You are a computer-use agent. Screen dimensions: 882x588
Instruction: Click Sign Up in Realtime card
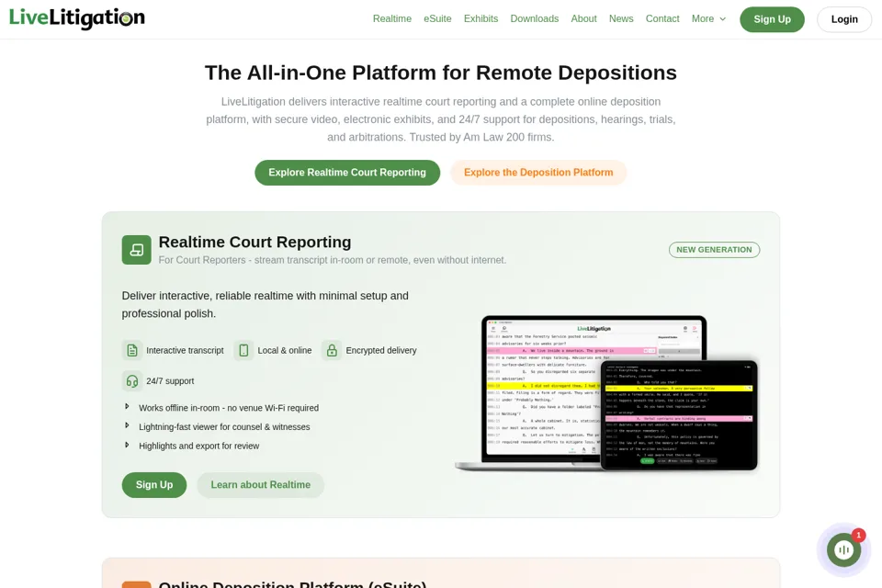click(x=154, y=485)
